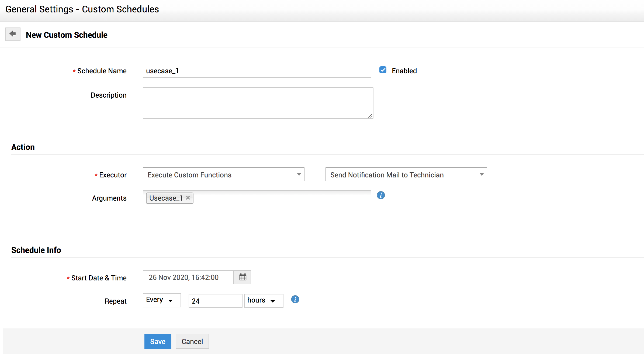The image size is (644, 364).
Task: Click inside the Description text area
Action: pyautogui.click(x=258, y=103)
